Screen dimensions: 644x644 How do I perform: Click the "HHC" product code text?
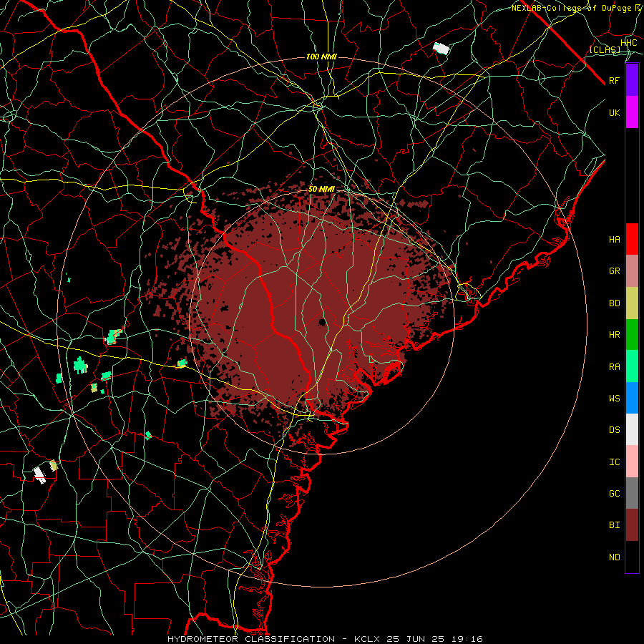pos(628,43)
